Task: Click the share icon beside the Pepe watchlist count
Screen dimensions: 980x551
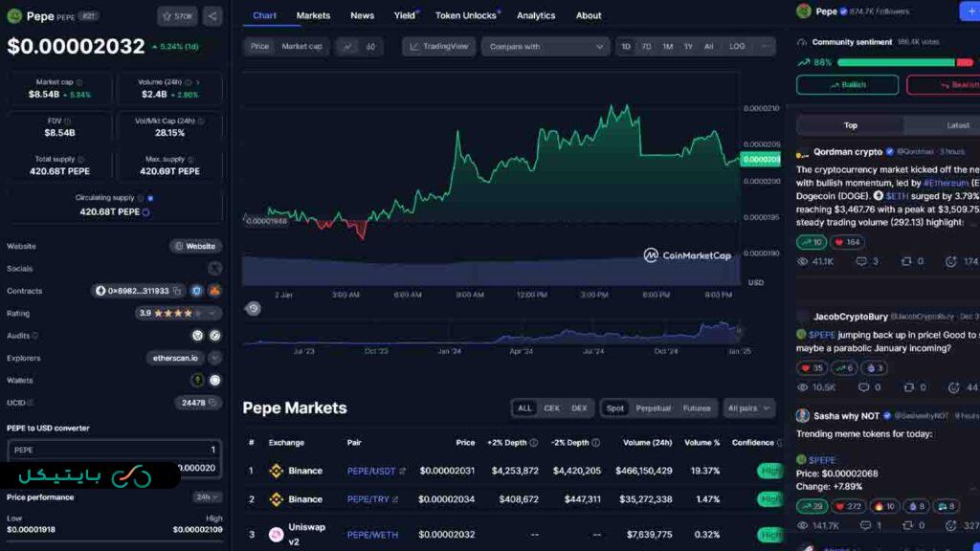Action: [212, 16]
